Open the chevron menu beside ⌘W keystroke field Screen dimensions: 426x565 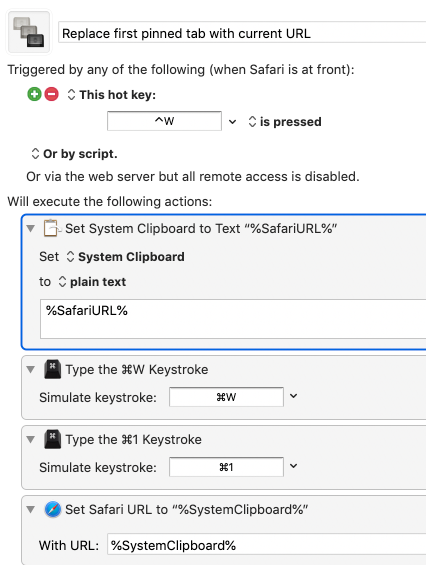[294, 396]
